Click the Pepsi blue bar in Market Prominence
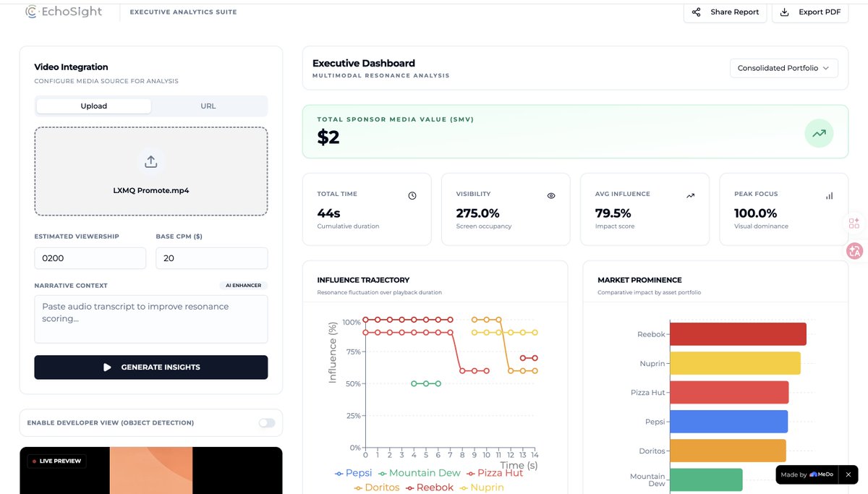 [728, 422]
